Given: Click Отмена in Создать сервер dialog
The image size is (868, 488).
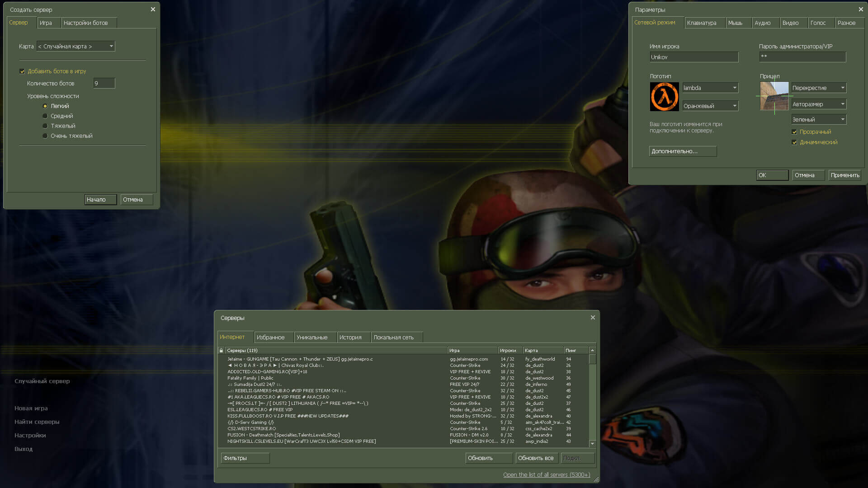Looking at the screenshot, I should 137,200.
